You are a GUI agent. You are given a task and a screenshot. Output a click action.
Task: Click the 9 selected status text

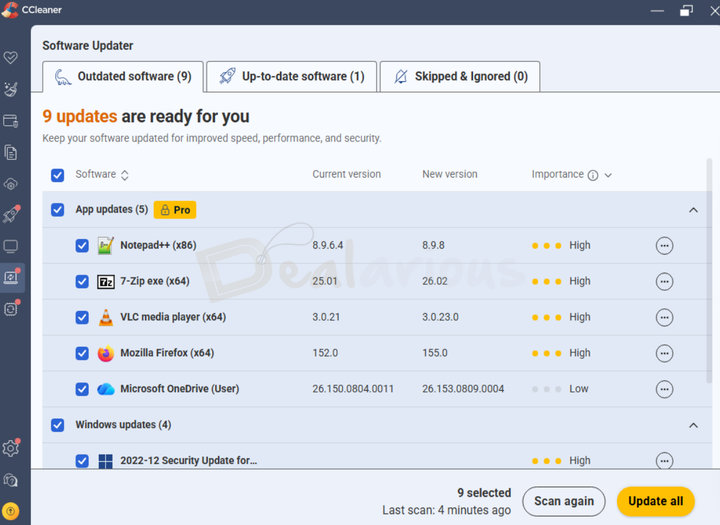pyautogui.click(x=484, y=493)
